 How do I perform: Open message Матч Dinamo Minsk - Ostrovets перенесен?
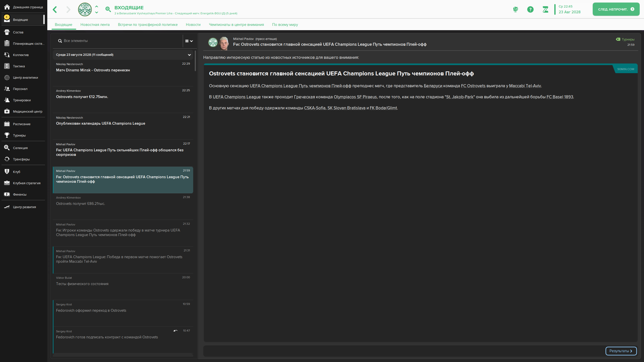click(123, 73)
